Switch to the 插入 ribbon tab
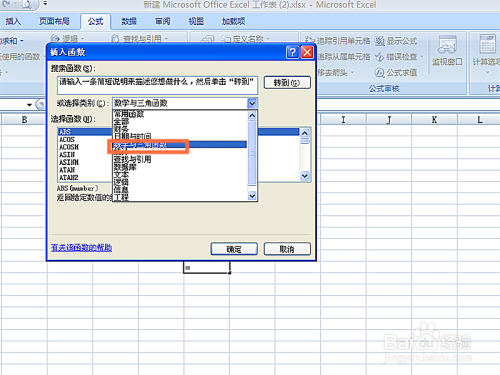 coord(13,22)
